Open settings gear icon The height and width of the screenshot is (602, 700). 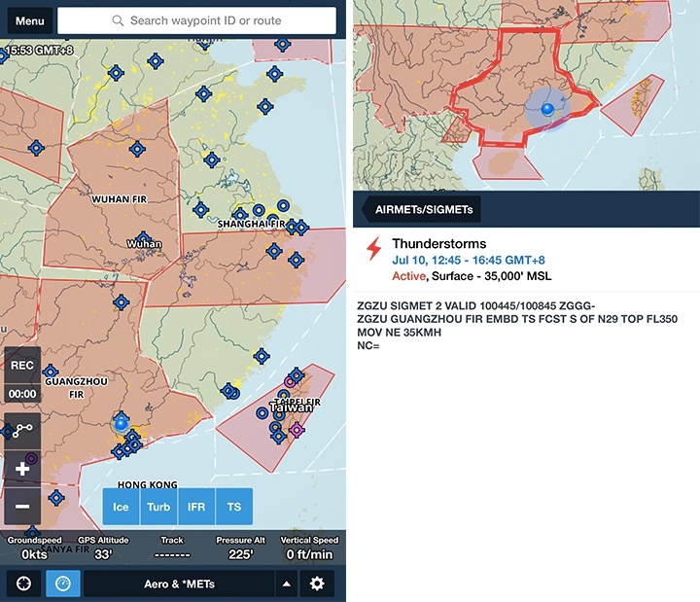(317, 584)
